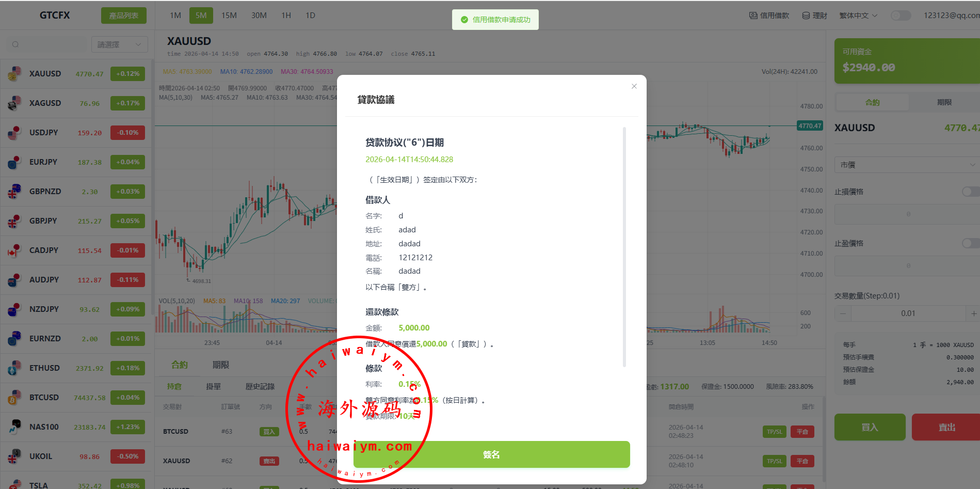Viewport: 980px width, 489px height.
Task: Click the XAUUSD gold flag icon
Action: [x=14, y=74]
